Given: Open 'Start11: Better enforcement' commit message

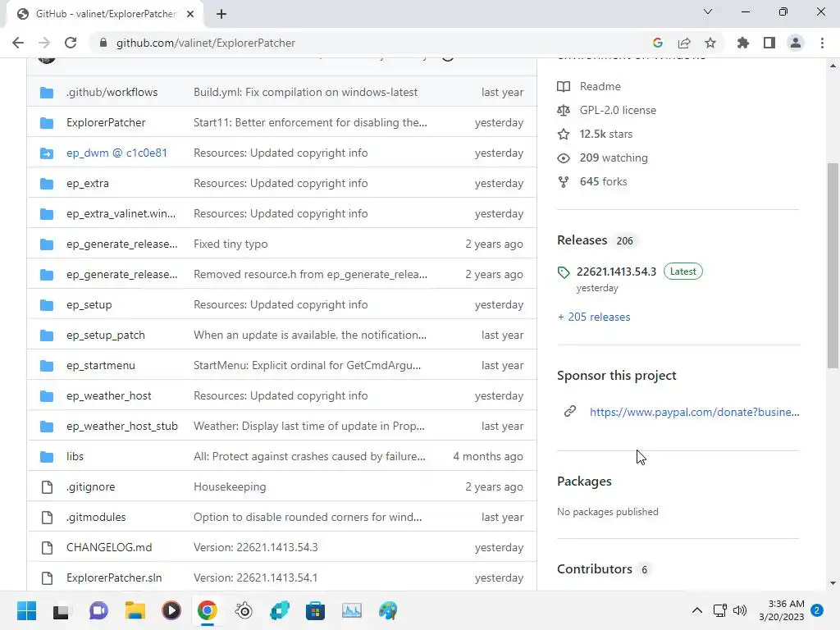Looking at the screenshot, I should click(310, 123).
